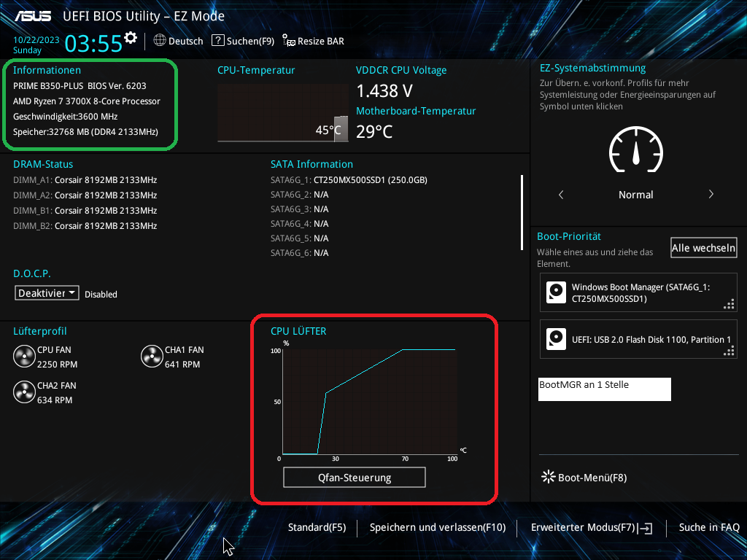Click SATA6G_3 N/A entry
This screenshot has height=560, width=747.
point(300,209)
